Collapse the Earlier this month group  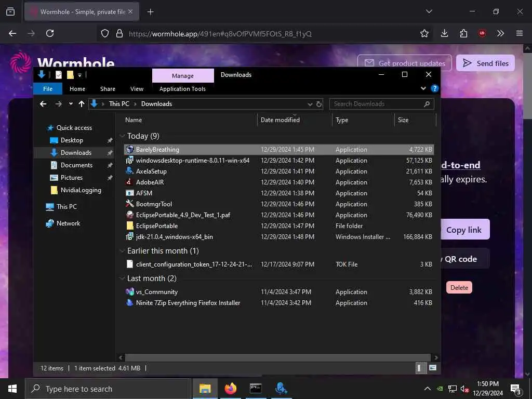pos(122,251)
